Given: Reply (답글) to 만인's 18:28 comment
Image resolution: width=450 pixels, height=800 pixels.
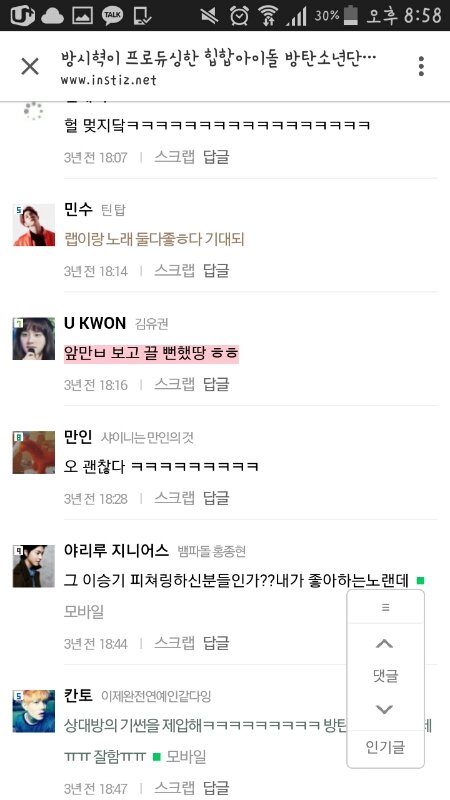Looking at the screenshot, I should (216, 498).
